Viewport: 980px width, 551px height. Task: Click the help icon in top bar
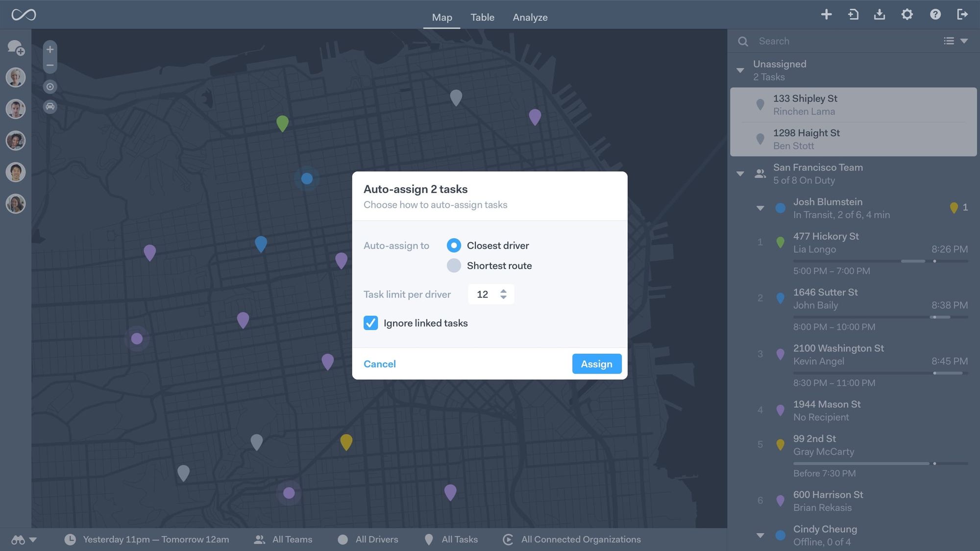(x=935, y=13)
